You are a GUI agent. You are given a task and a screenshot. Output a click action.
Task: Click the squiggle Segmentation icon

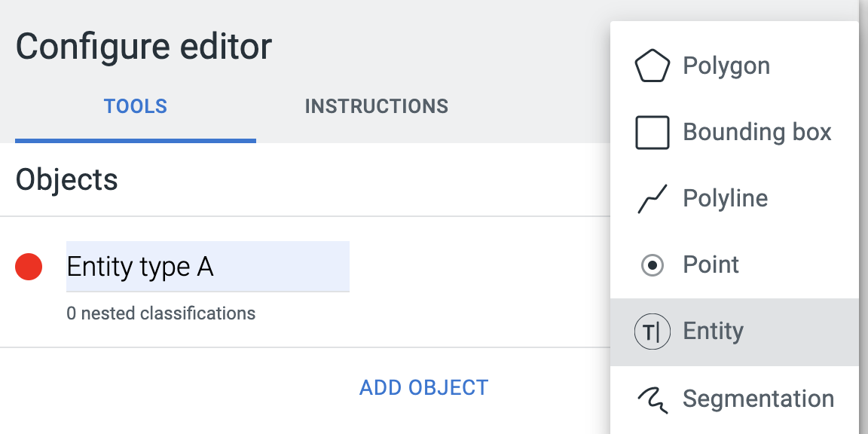coord(652,398)
